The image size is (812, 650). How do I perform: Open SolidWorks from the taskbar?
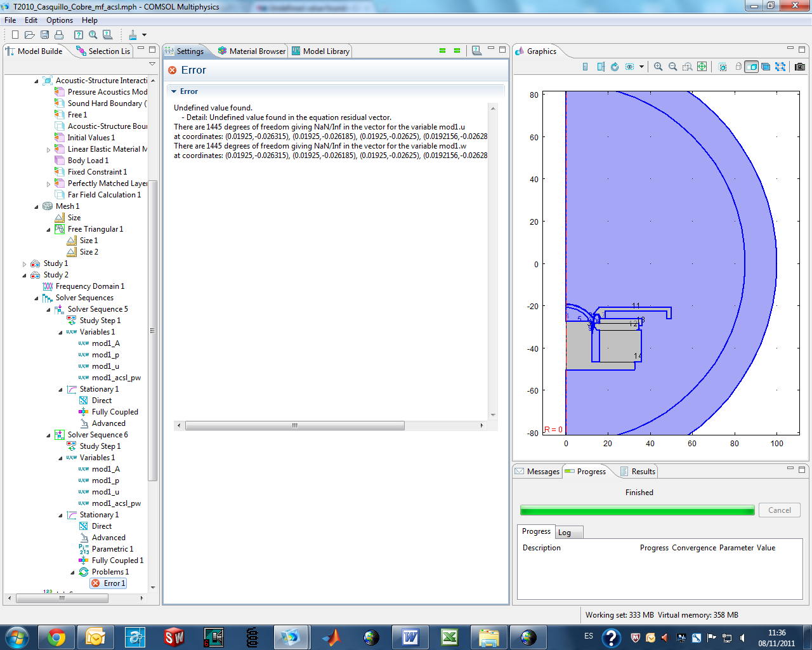pos(174,637)
